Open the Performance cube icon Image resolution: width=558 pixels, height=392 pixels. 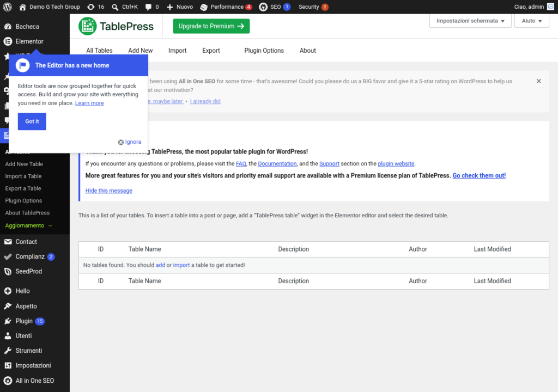[204, 7]
